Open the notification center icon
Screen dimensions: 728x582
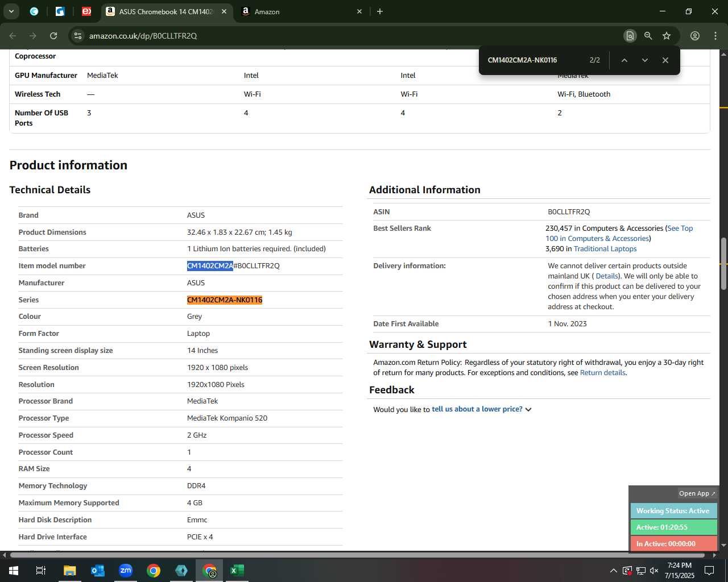pos(709,570)
